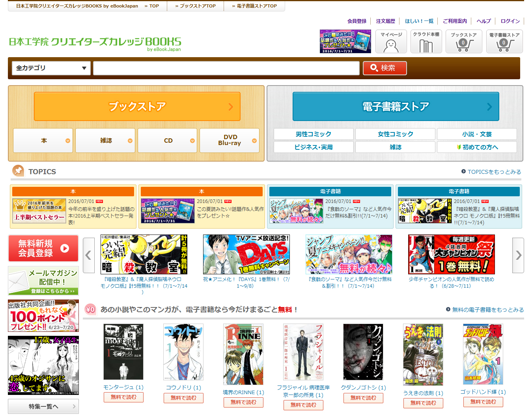Open the クダンノゴトシ book cover
The image size is (532, 417).
pyautogui.click(x=363, y=352)
